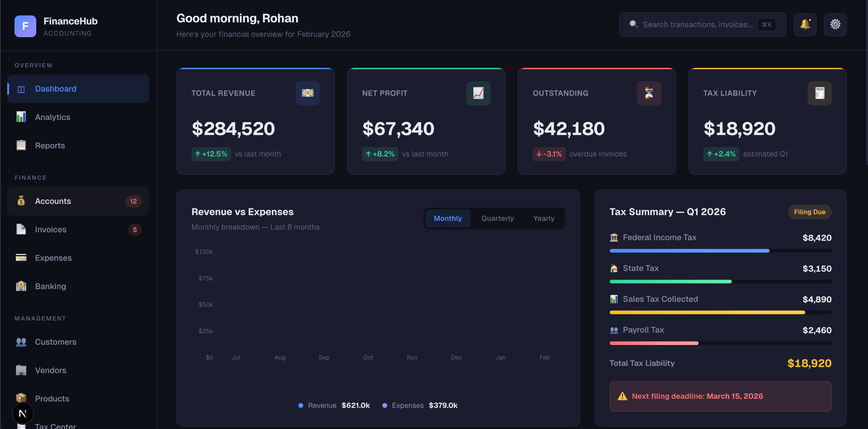The height and width of the screenshot is (429, 868).
Task: Select the Monthly tab
Action: point(448,218)
